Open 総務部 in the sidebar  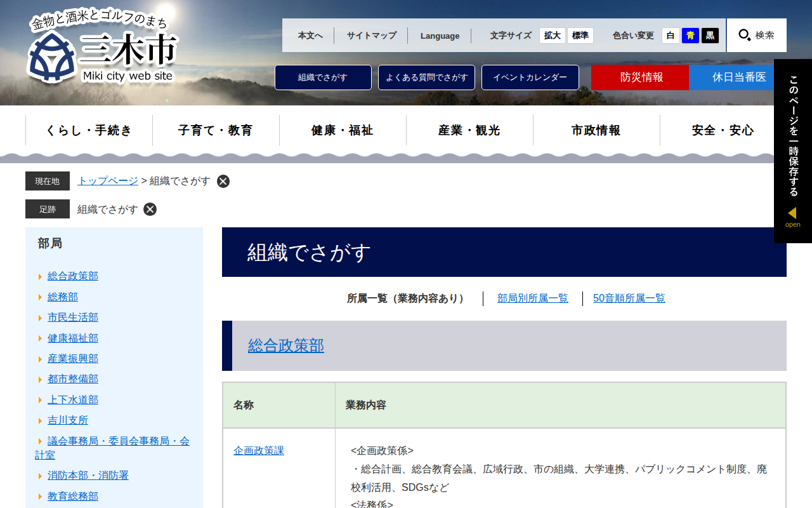[x=63, y=297]
